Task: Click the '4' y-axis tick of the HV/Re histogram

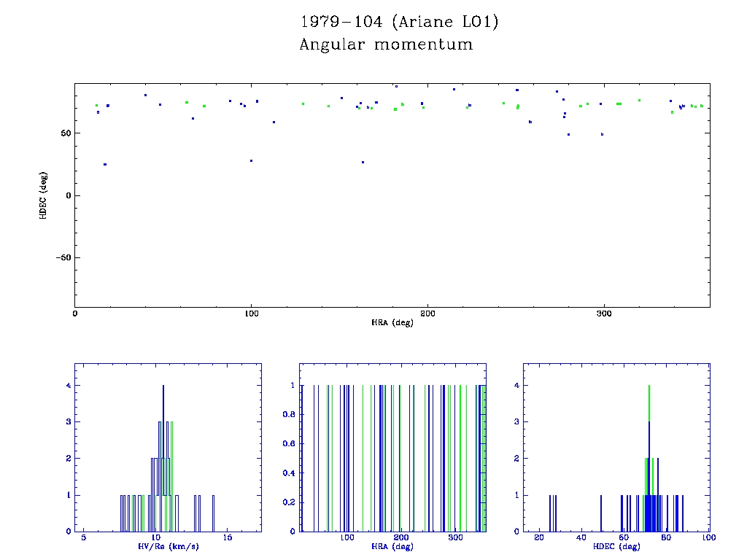Action: click(x=68, y=385)
